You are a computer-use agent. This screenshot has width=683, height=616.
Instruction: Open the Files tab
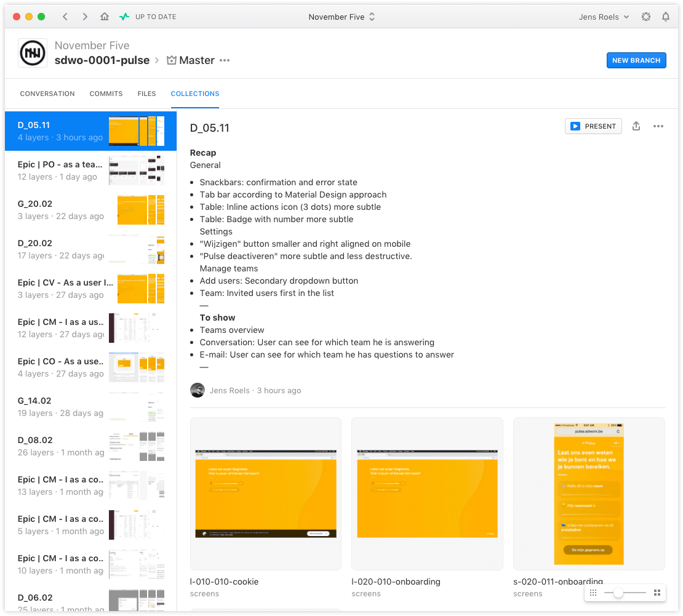point(146,94)
